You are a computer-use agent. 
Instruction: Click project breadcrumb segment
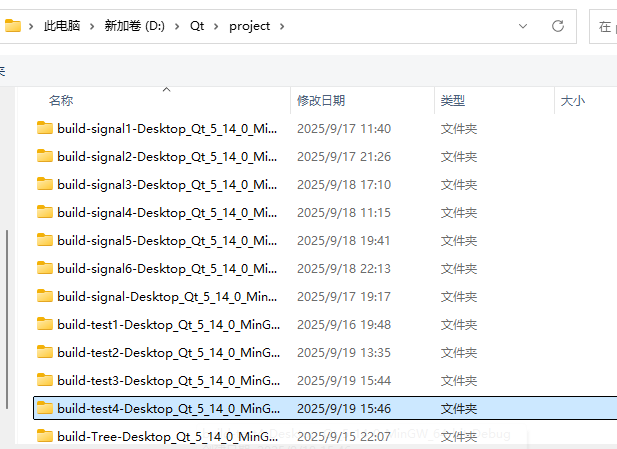pos(249,26)
